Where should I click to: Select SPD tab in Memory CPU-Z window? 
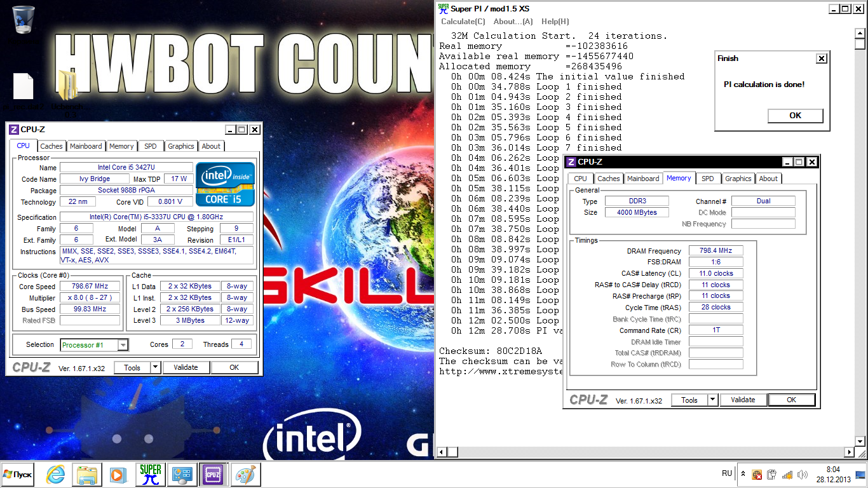pyautogui.click(x=708, y=179)
